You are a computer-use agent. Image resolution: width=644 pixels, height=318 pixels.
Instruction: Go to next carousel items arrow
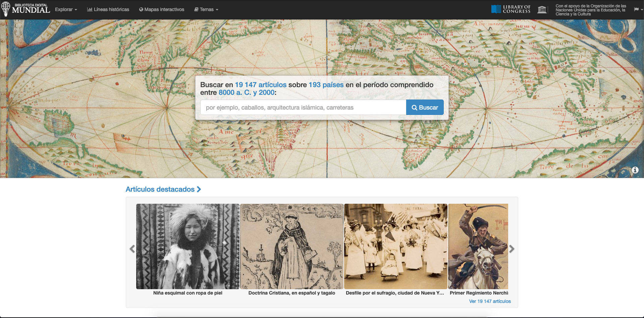[512, 249]
